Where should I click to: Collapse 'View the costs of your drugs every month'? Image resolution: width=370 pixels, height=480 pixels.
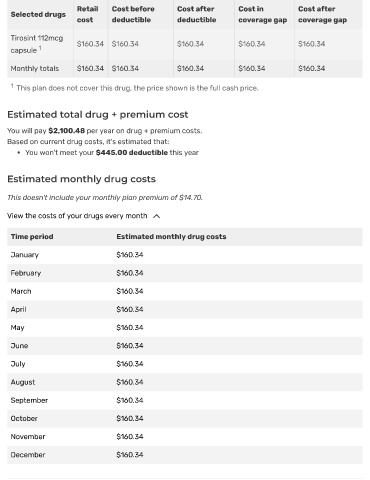click(77, 216)
